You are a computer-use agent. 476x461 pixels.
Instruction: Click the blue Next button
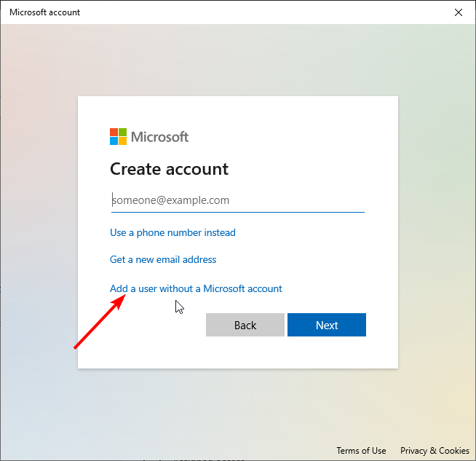tap(327, 325)
